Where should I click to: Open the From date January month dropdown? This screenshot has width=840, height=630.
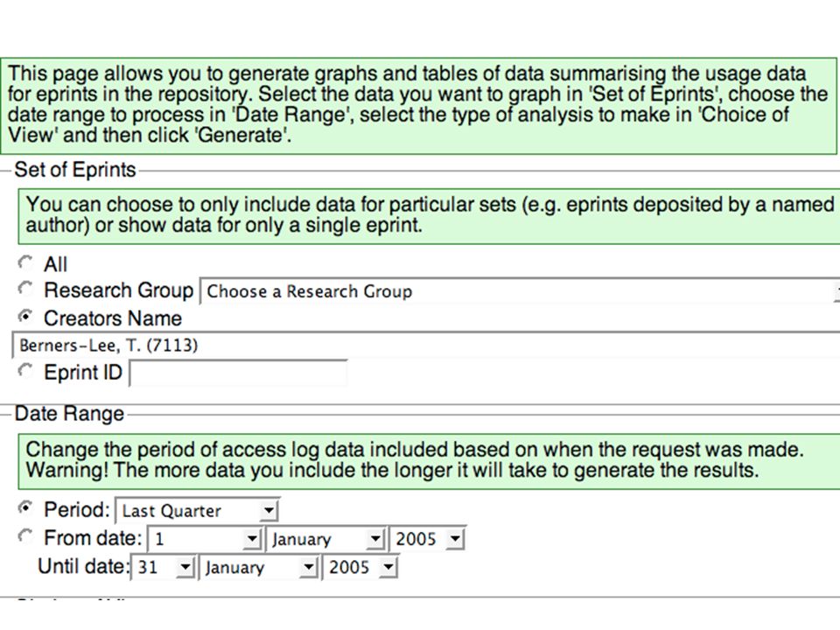(x=325, y=538)
